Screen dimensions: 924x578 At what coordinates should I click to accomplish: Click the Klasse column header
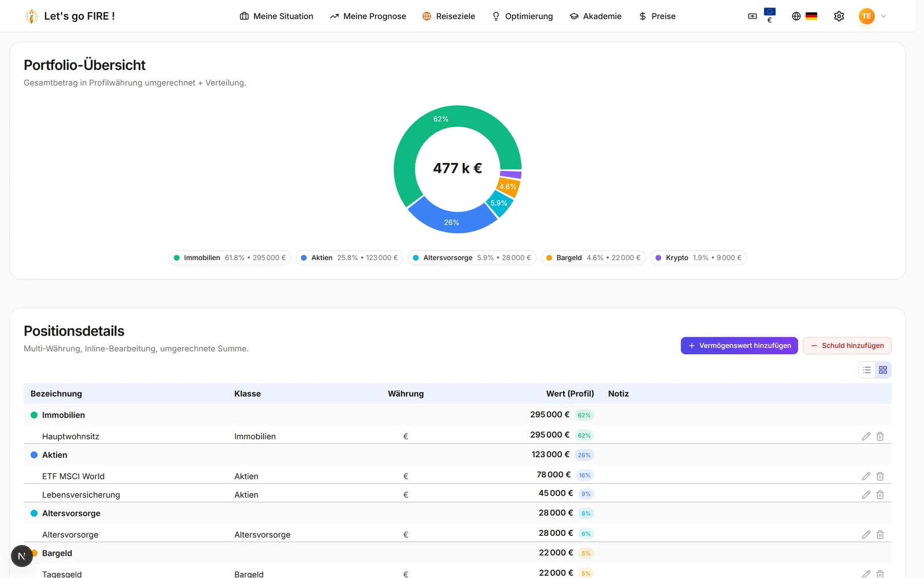pyautogui.click(x=248, y=394)
